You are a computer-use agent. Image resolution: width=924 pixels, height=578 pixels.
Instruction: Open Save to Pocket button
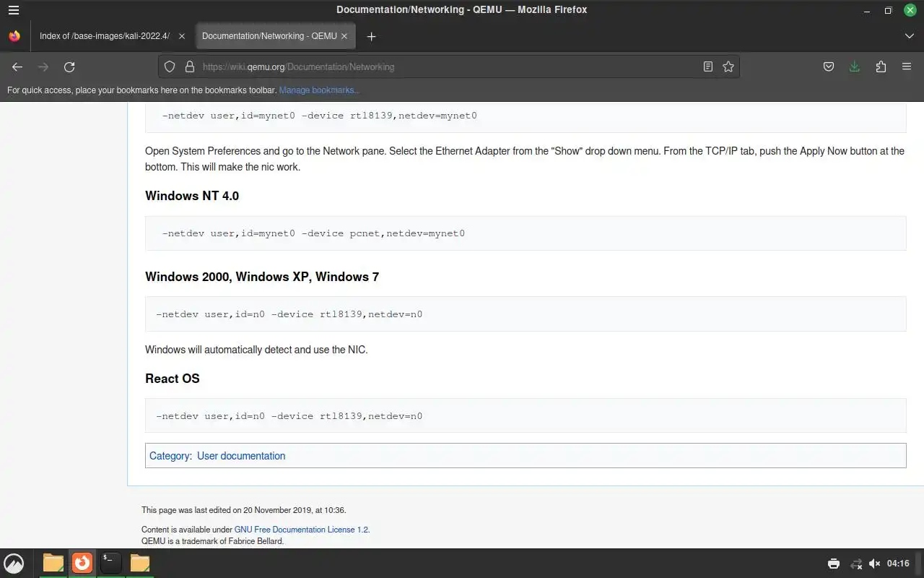[x=829, y=66]
